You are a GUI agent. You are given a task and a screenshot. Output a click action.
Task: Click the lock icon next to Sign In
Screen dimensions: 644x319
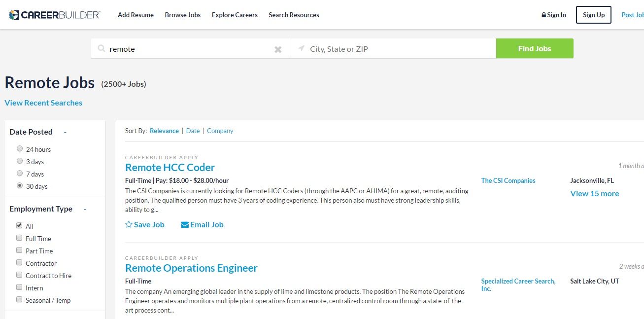click(543, 15)
